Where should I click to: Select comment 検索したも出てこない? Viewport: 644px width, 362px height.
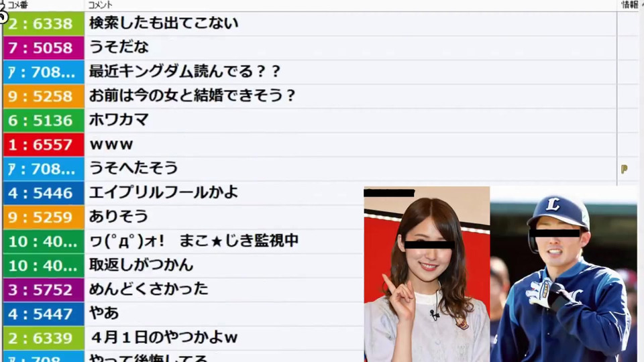(x=164, y=23)
